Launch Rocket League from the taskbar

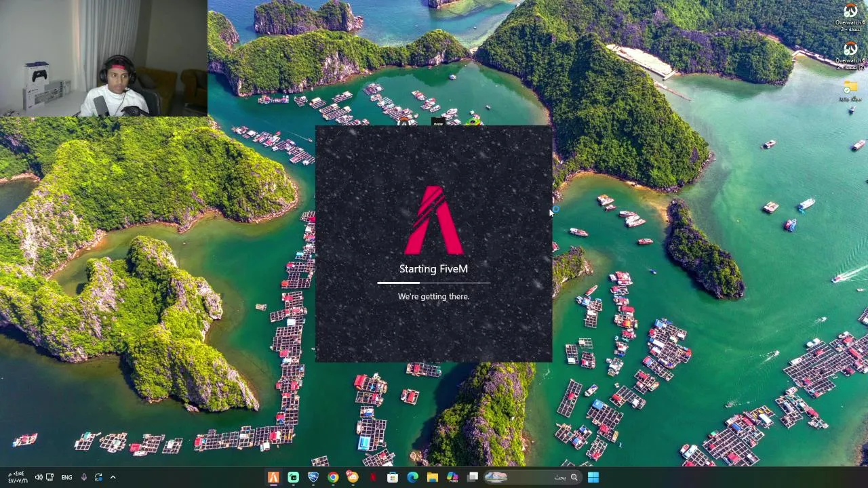(x=313, y=477)
